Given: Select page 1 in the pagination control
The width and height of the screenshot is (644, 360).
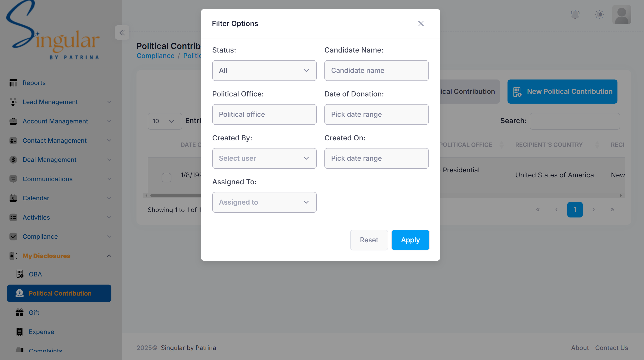Looking at the screenshot, I should click(x=575, y=209).
